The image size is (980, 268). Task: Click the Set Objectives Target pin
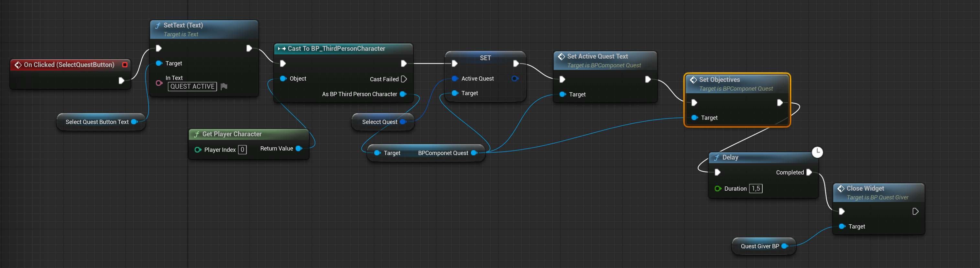pyautogui.click(x=695, y=118)
